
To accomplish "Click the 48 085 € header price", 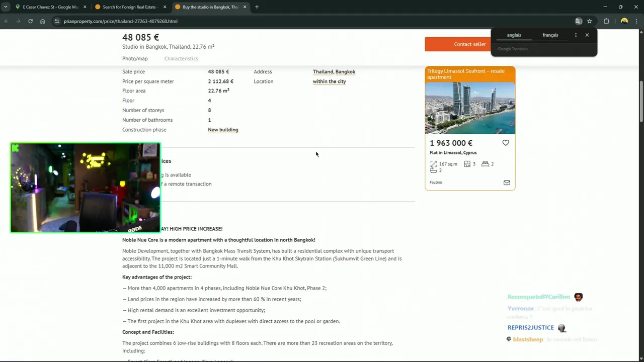I will point(140,37).
